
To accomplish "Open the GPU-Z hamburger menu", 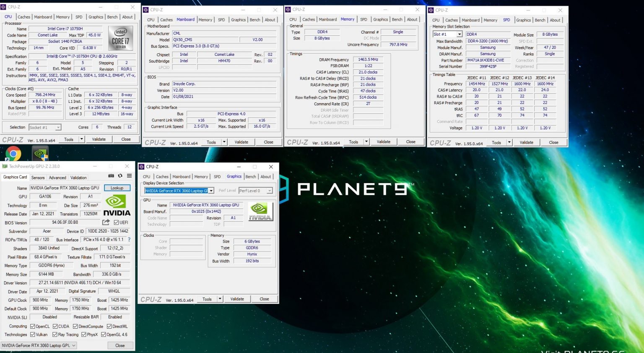I will [x=129, y=176].
